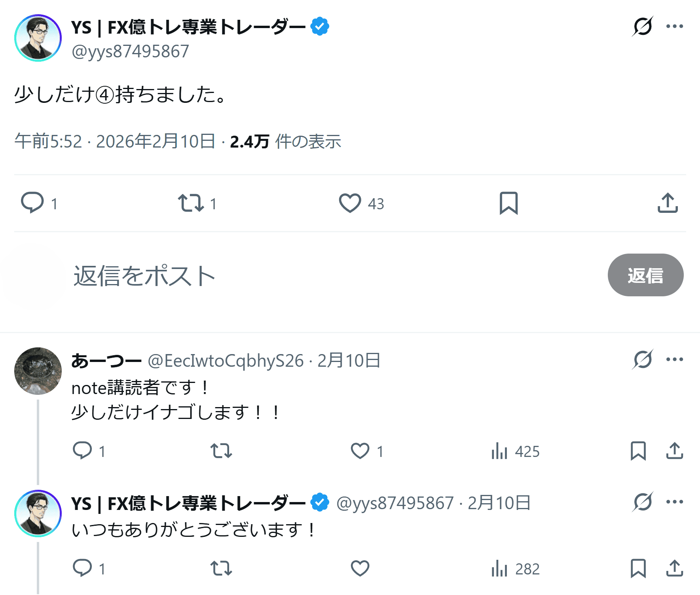Open more options on あーつー's reply
Image resolution: width=700 pixels, height=595 pixels.
[x=674, y=360]
